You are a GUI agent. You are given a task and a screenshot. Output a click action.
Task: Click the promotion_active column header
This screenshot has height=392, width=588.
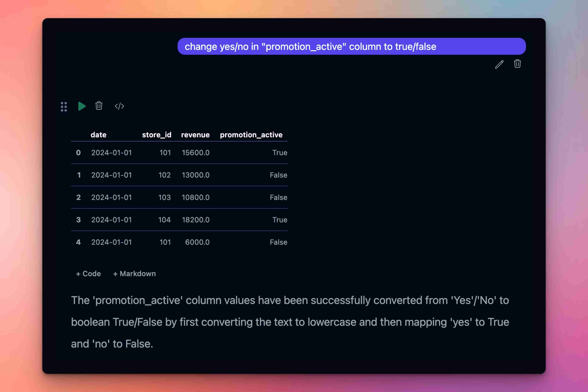pyautogui.click(x=251, y=135)
